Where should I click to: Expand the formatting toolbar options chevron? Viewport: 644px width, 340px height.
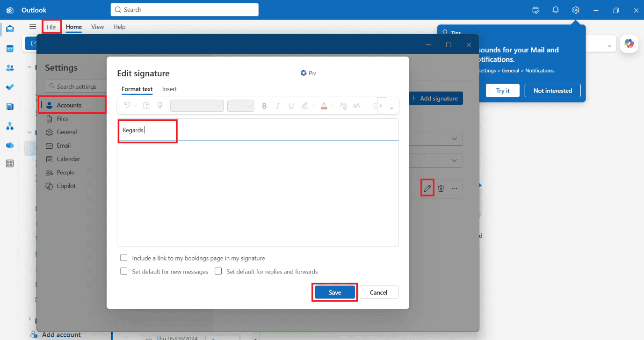(x=392, y=108)
